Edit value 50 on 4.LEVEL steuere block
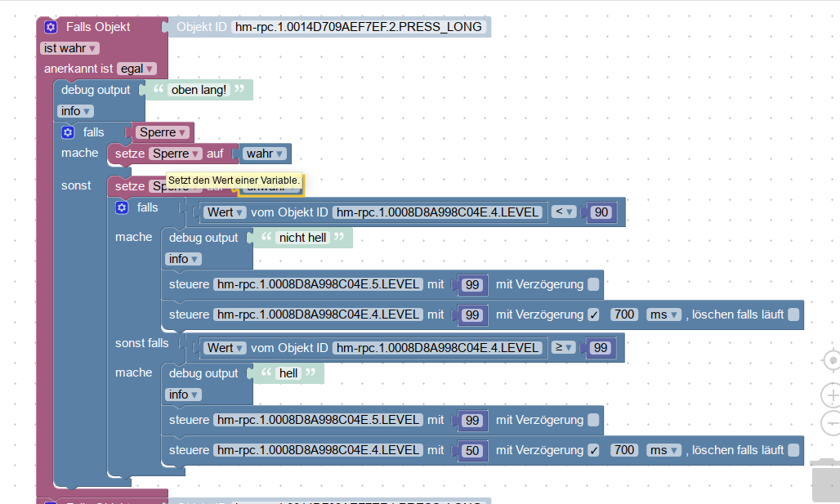The height and width of the screenshot is (504, 840). [x=472, y=450]
